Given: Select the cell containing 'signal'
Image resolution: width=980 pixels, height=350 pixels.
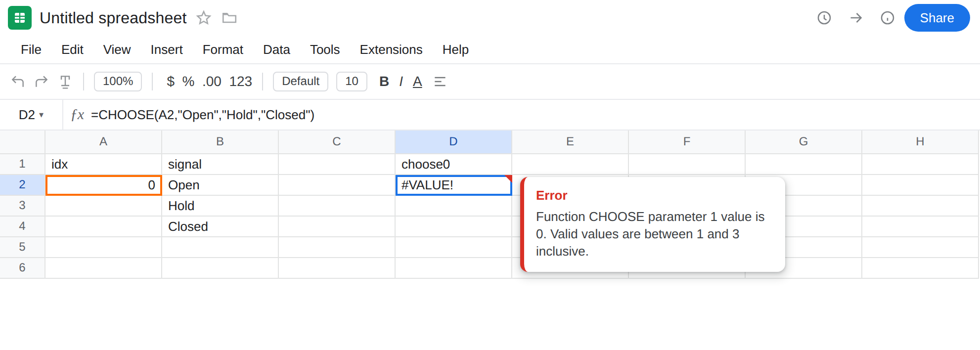Looking at the screenshot, I should coord(220,164).
